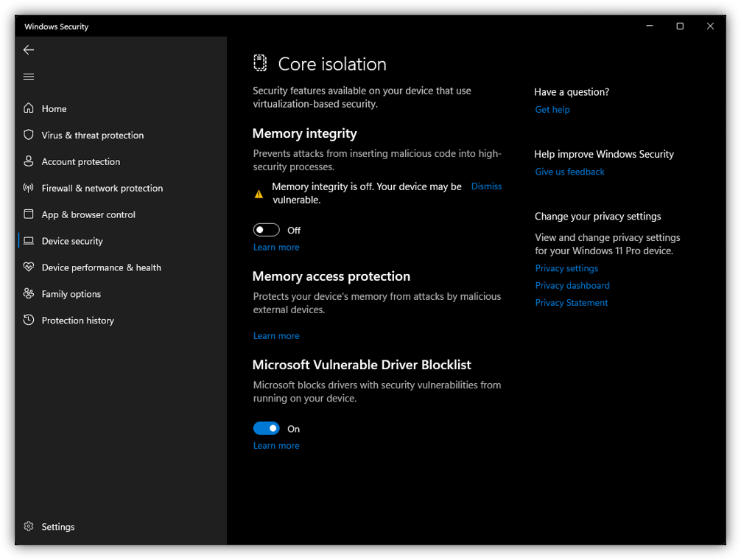
Task: Click the Virus & threat protection shield icon
Action: (x=28, y=135)
